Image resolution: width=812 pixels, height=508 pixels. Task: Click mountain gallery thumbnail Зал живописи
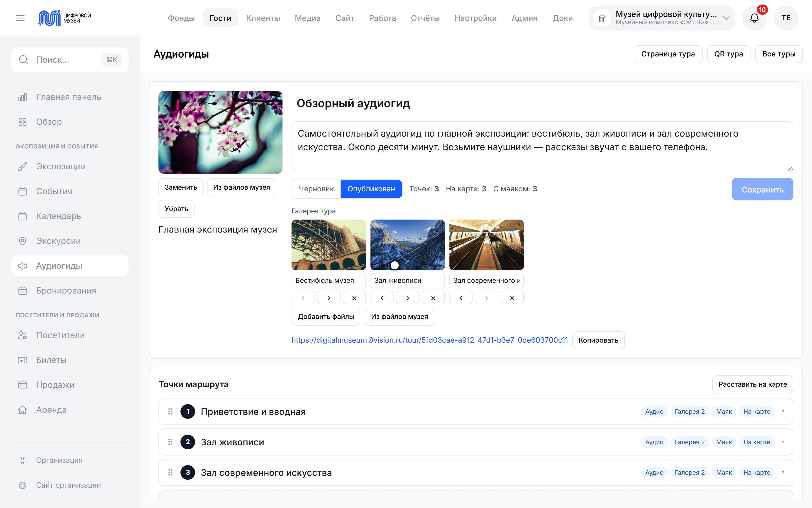407,245
